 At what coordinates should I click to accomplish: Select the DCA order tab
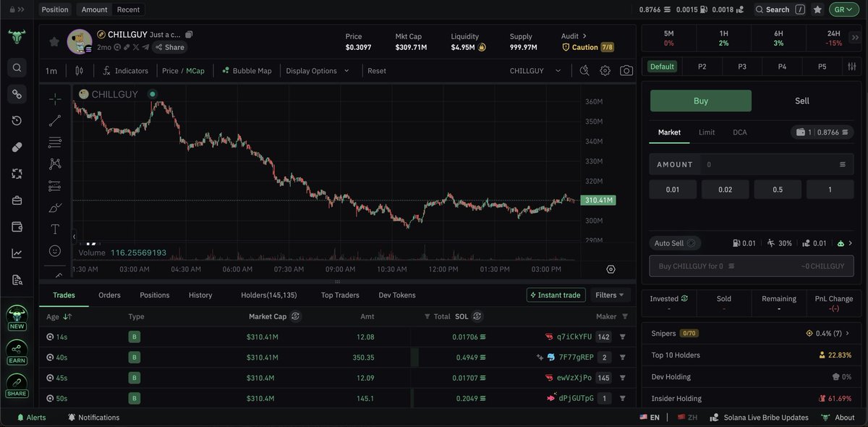740,132
